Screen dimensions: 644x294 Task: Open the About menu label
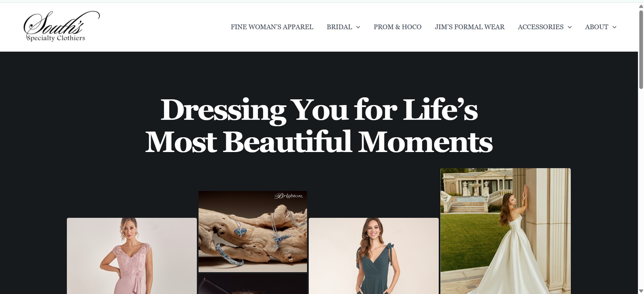596,27
